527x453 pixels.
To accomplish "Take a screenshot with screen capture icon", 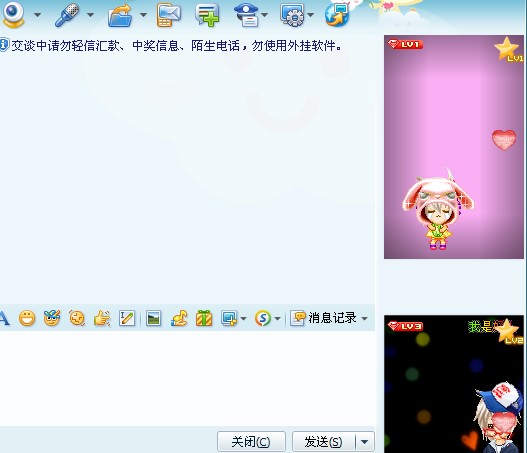I will tap(229, 318).
